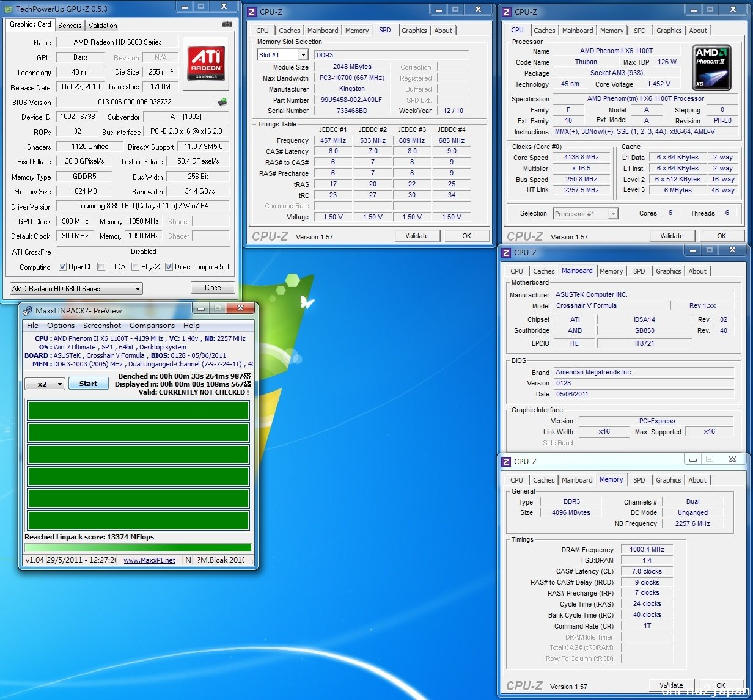Click the title bar icon of the CPU-Z Memory window
The width and height of the screenshot is (753, 700).
tap(506, 462)
